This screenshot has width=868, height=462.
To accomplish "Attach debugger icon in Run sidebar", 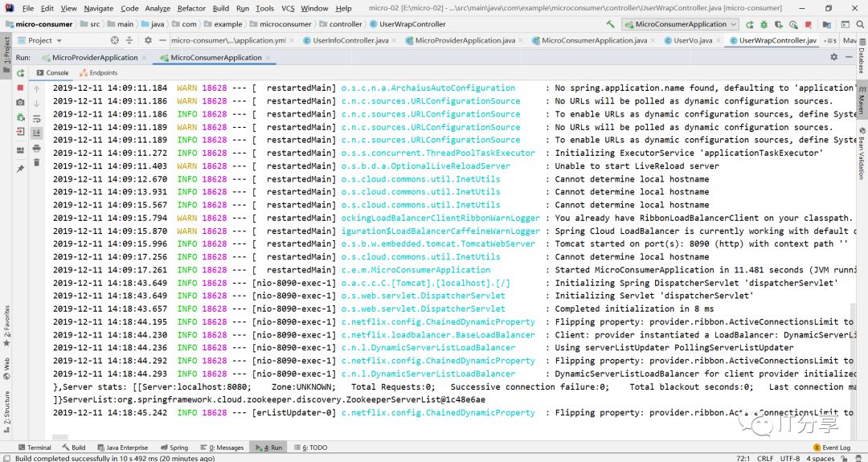I will (x=20, y=117).
